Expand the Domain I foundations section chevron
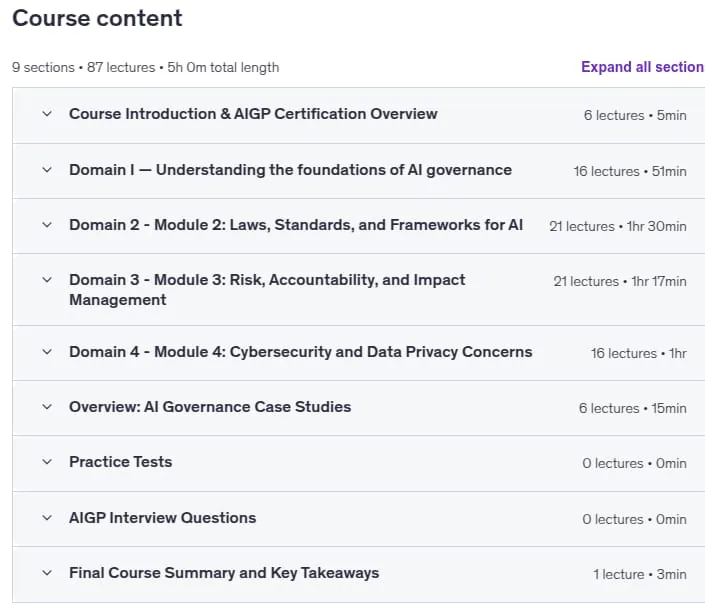The height and width of the screenshot is (603, 705). tap(47, 170)
